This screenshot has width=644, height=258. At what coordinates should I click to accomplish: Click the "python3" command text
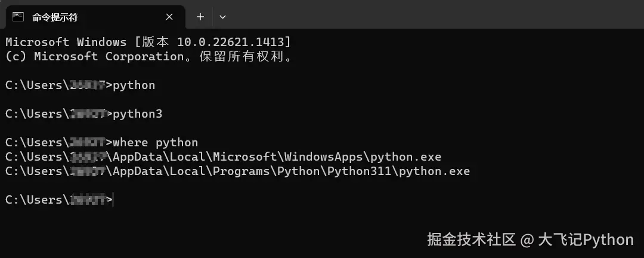click(x=137, y=113)
